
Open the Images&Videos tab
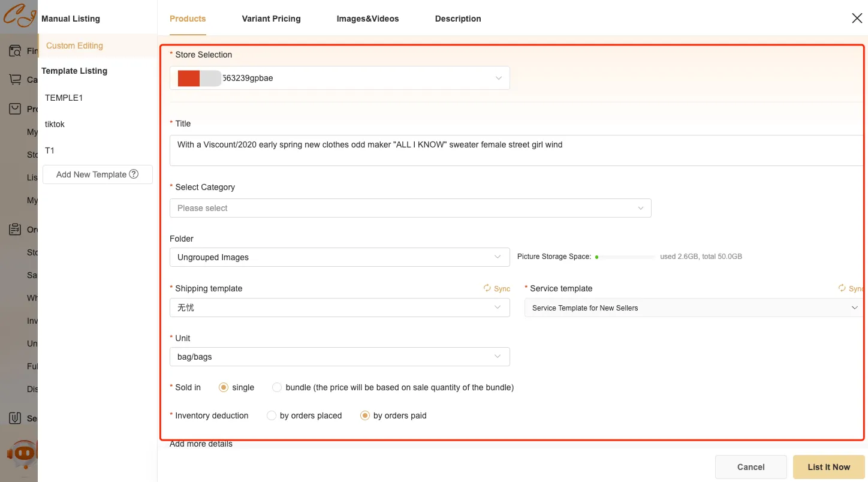click(367, 19)
